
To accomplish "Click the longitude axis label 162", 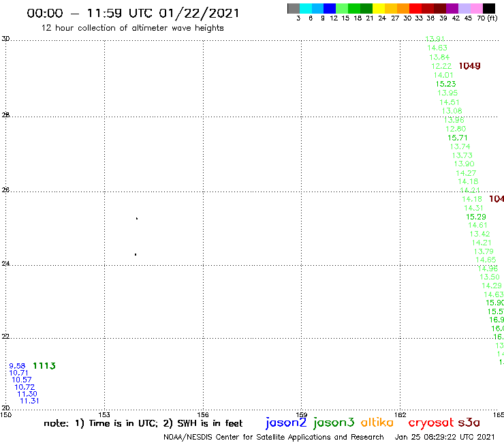I will coord(400,415).
